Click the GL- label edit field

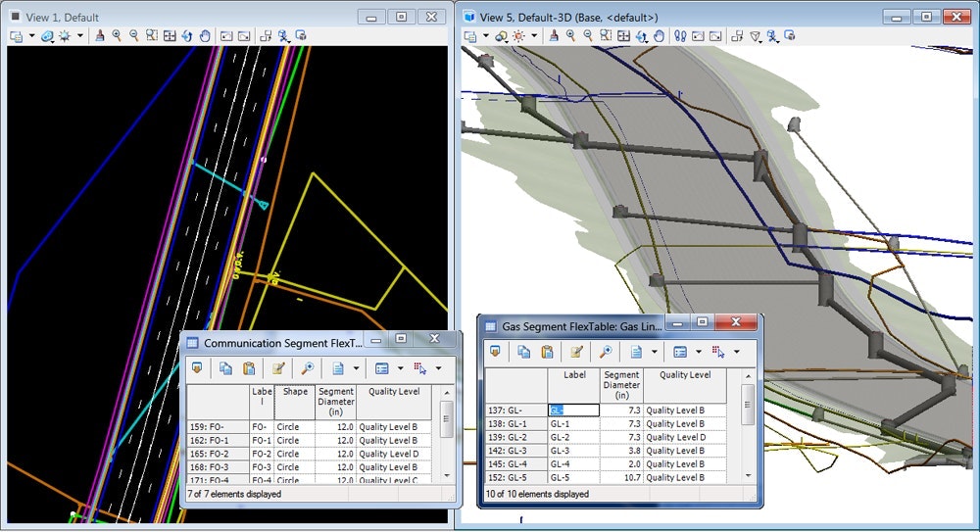573,411
